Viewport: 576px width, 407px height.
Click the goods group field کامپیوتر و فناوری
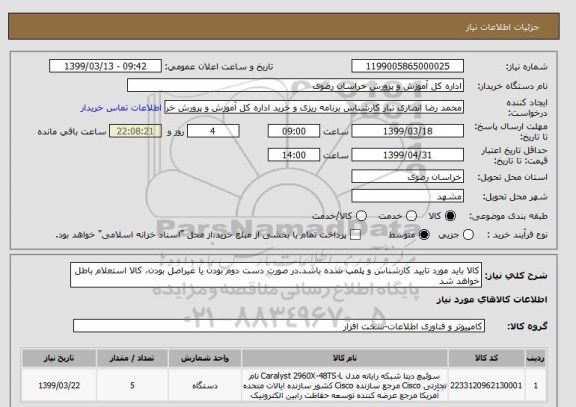click(x=279, y=326)
